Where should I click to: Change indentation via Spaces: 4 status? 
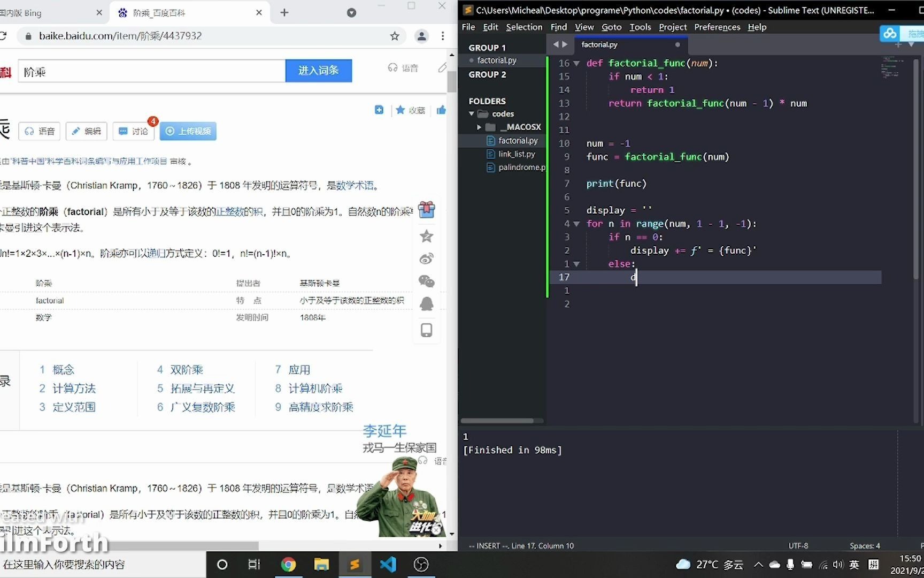tap(865, 546)
